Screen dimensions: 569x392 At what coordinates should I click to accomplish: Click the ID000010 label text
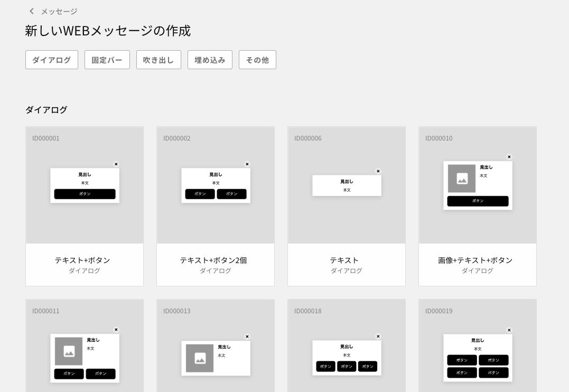tap(439, 138)
